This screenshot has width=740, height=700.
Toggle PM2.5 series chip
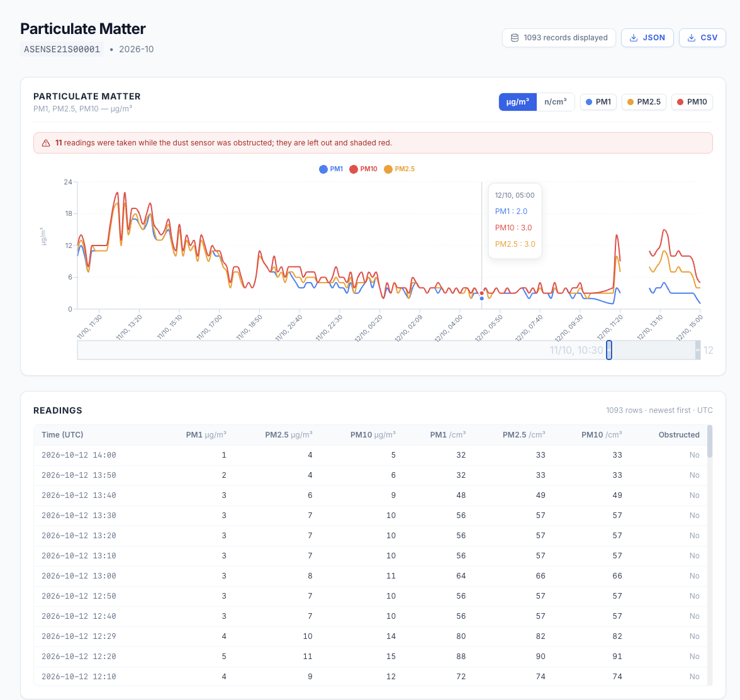click(x=644, y=102)
